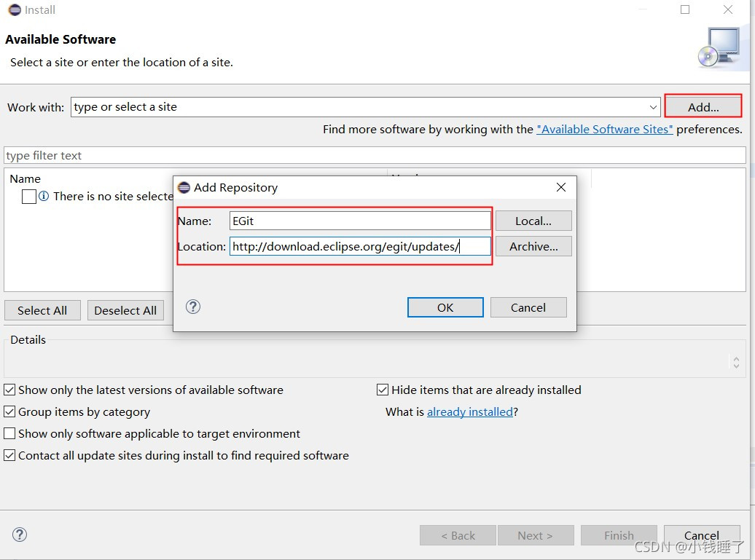Toggle 'Show only the latest versions' checkbox
The image size is (755, 560).
(9, 390)
